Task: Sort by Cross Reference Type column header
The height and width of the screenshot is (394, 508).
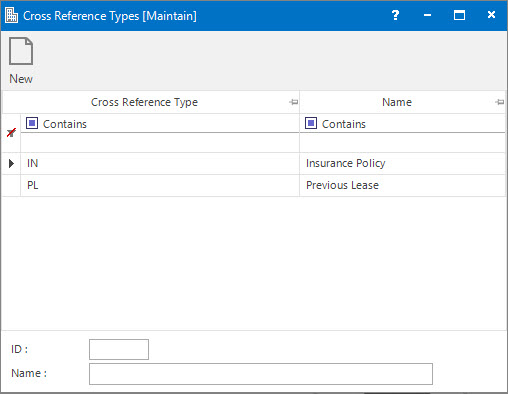Action: point(144,102)
